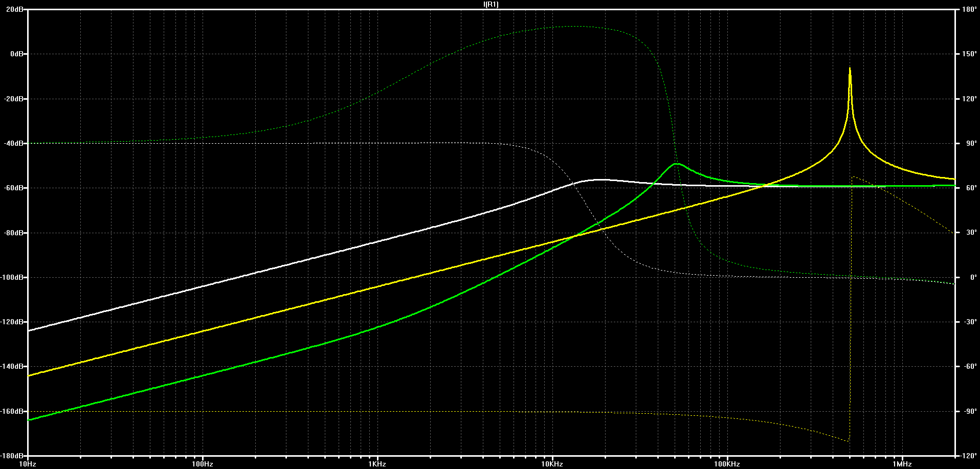The image size is (980, 469).
Task: Click the -120dB magnitude axis label
Action: 13,322
